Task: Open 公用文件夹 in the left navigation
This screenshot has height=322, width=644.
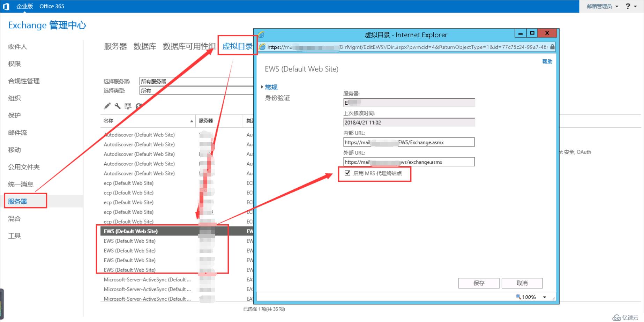Action: pyautogui.click(x=24, y=167)
